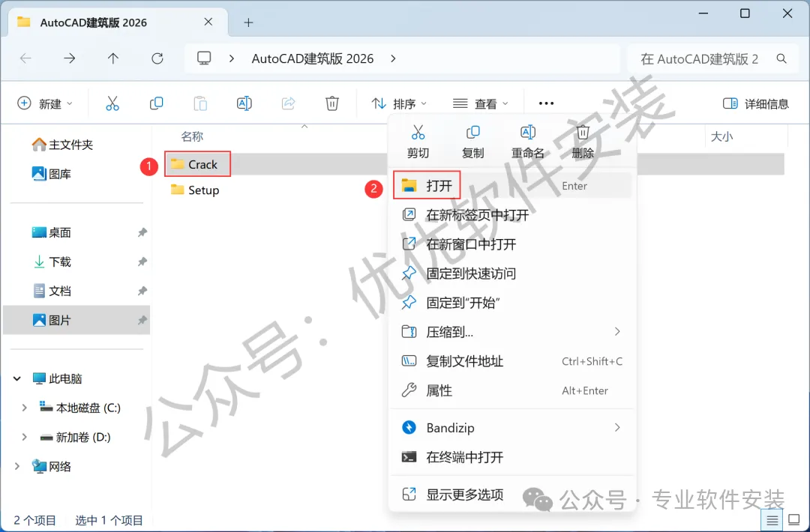Switch to details list view icon
The image size is (810, 532).
[x=772, y=519]
